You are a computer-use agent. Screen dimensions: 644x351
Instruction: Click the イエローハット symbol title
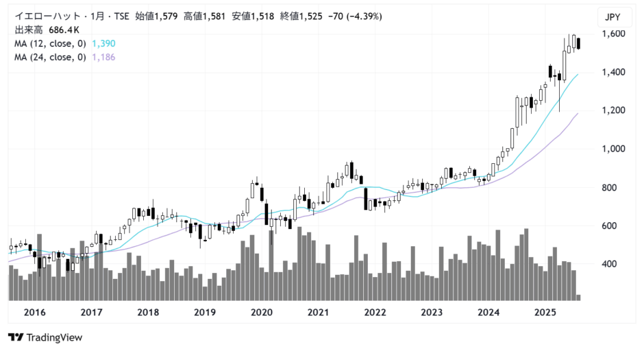(43, 16)
